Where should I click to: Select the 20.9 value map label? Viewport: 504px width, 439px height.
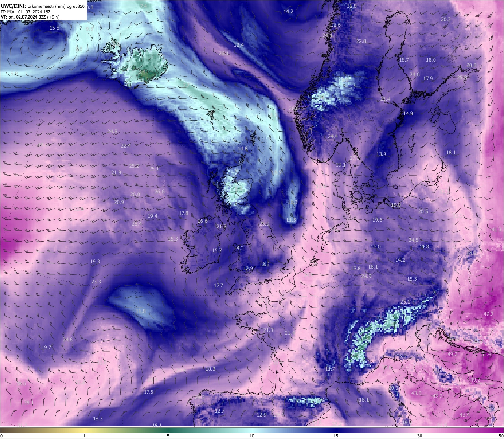[119, 202]
